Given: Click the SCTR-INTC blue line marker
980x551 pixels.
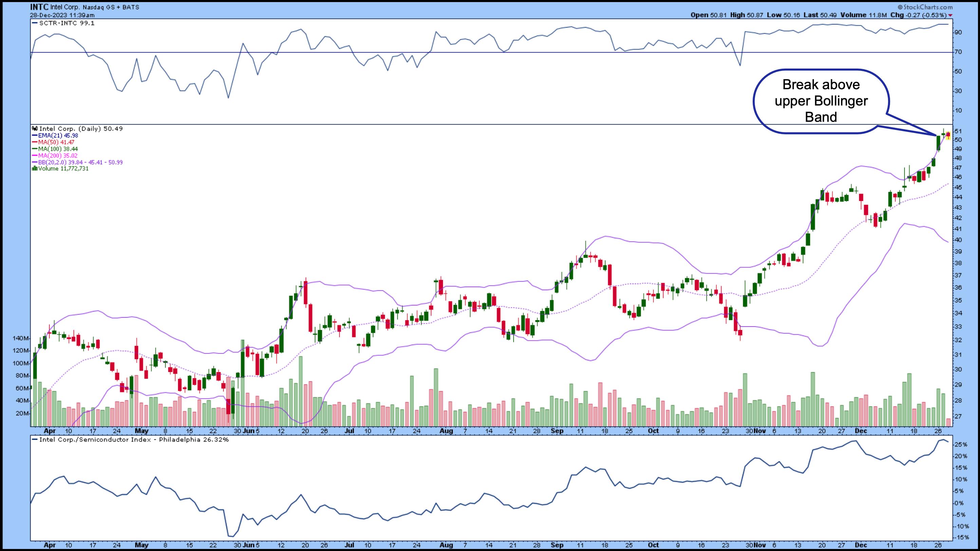Looking at the screenshot, I should tap(35, 23).
